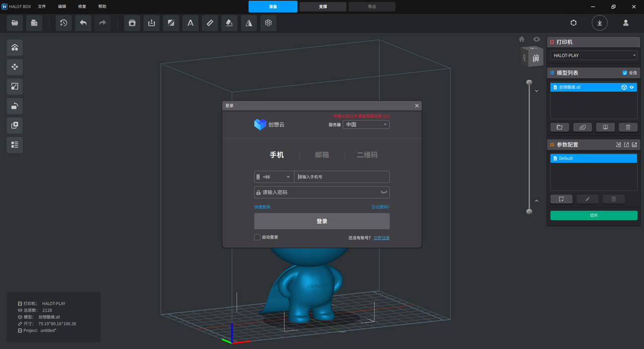Select the hollow-out tool icon
644x349 pixels.
(132, 23)
